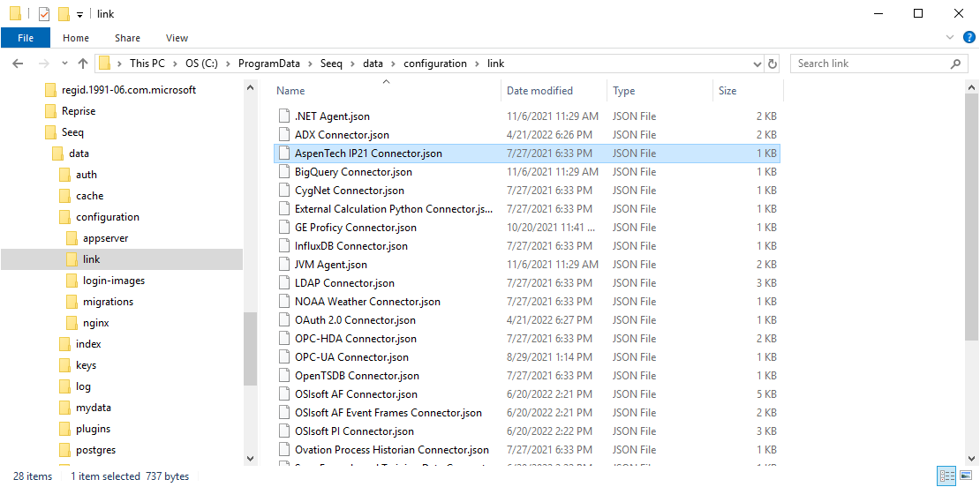Switch to the Share ribbon tab
This screenshot has width=980, height=487.
pos(127,38)
